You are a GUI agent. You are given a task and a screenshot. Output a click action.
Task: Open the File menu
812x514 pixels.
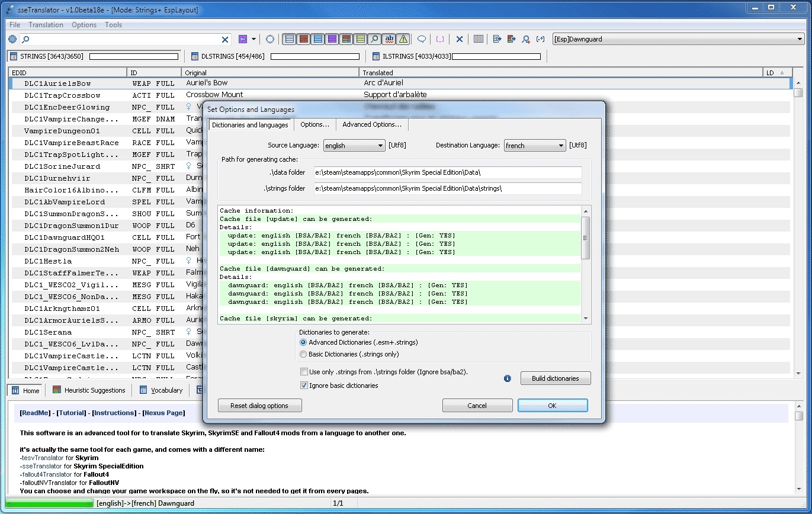15,25
